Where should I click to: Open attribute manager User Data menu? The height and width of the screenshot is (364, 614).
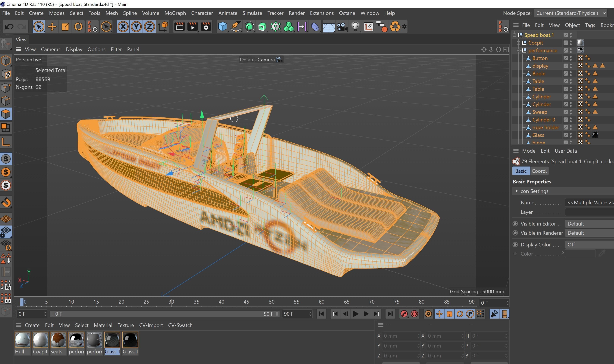click(x=566, y=151)
